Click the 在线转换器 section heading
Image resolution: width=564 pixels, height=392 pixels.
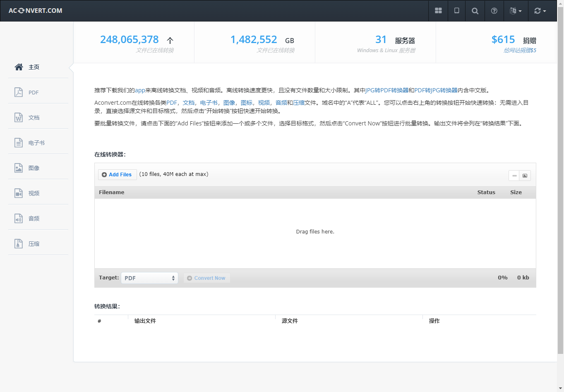[110, 154]
